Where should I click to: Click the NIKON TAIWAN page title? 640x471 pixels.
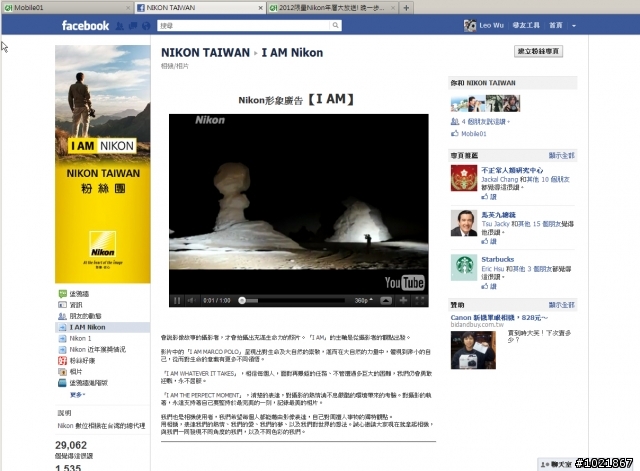coord(205,53)
